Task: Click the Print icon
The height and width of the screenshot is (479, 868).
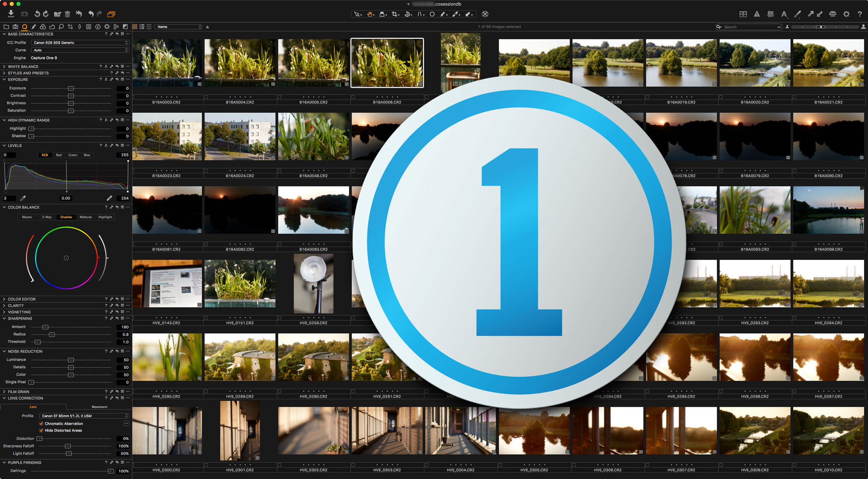Action: 833,14
